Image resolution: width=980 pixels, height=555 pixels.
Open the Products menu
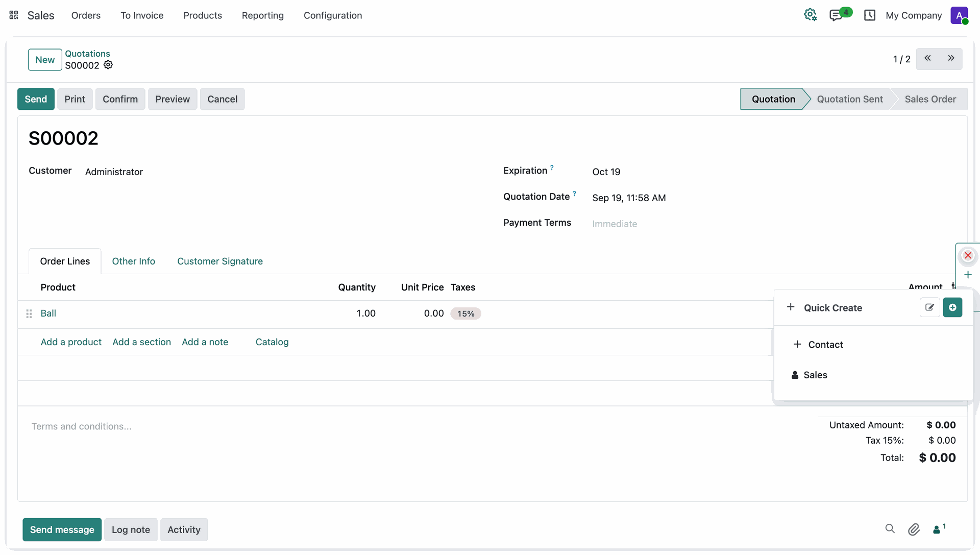[x=203, y=15]
